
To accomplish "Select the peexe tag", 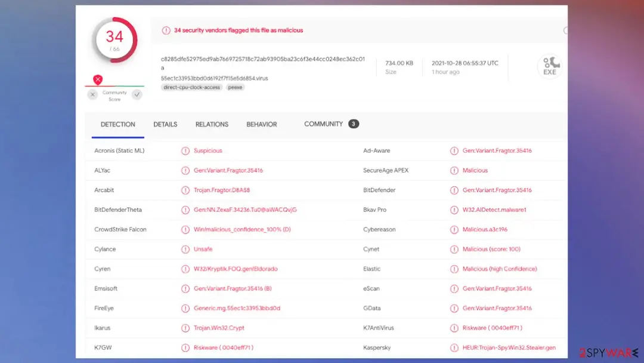I will pyautogui.click(x=235, y=87).
